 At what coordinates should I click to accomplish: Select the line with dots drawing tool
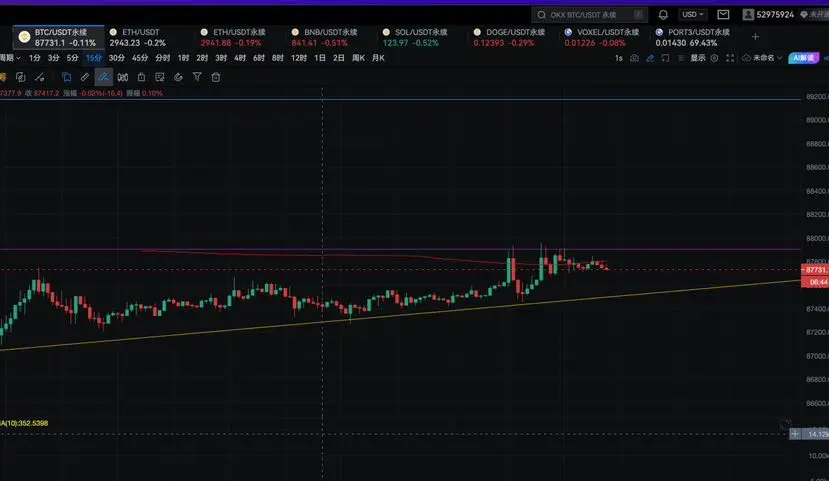click(40, 77)
